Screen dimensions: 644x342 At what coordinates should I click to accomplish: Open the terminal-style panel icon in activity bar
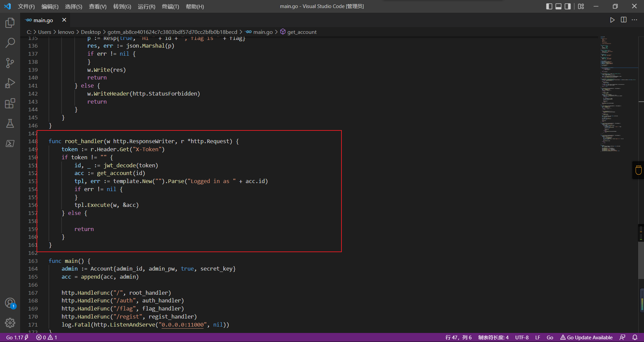click(10, 144)
